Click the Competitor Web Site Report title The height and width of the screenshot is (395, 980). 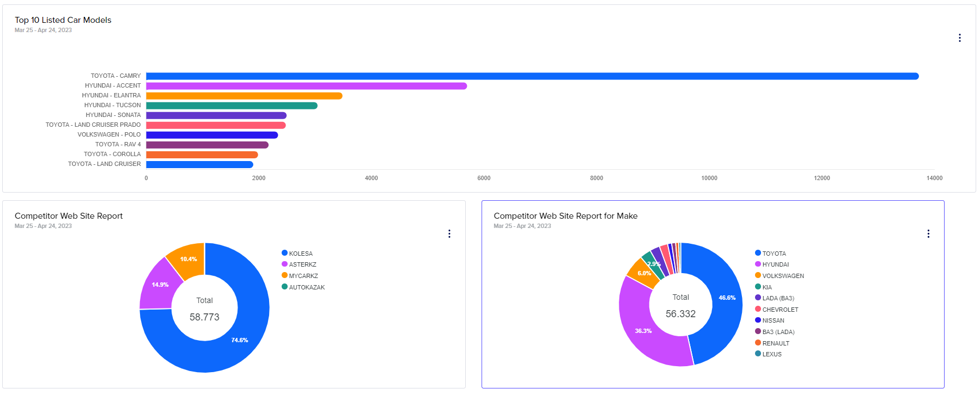[69, 216]
